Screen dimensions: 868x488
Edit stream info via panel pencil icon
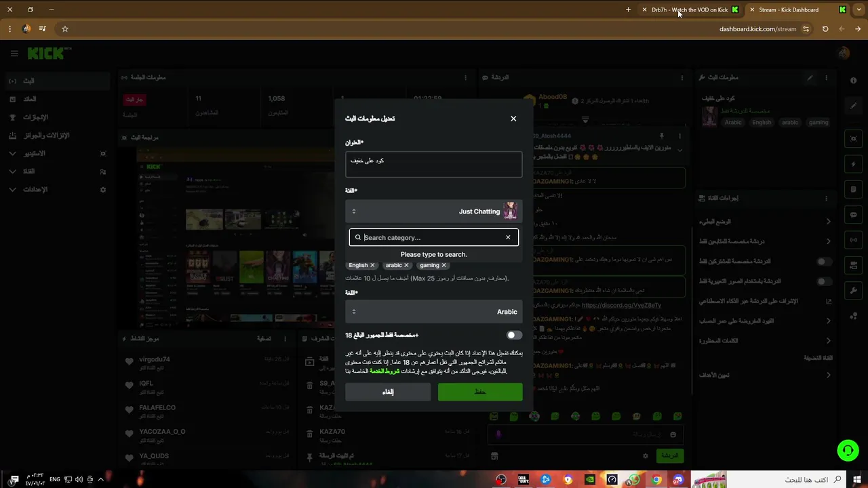(810, 78)
